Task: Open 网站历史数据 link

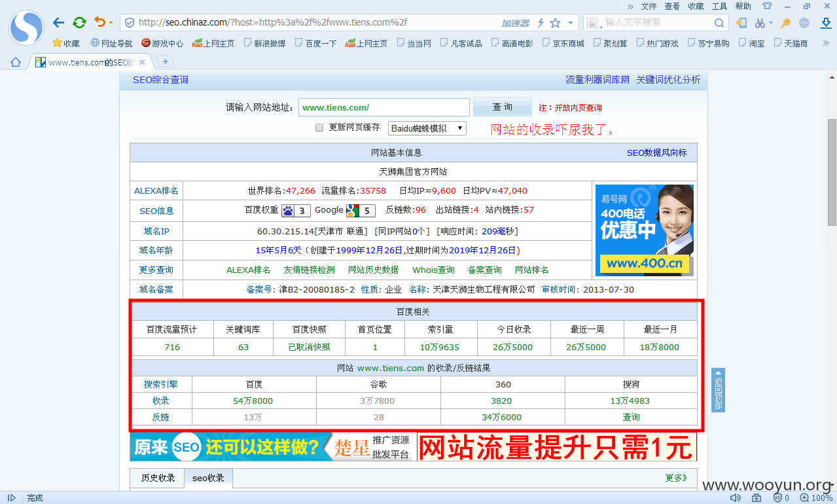Action: (x=374, y=270)
